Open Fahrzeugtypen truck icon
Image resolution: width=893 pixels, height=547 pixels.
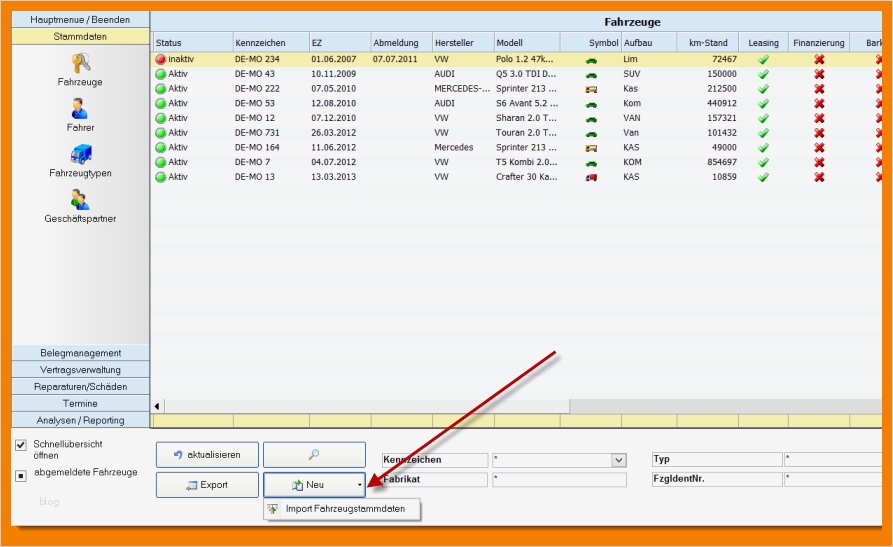[x=81, y=154]
